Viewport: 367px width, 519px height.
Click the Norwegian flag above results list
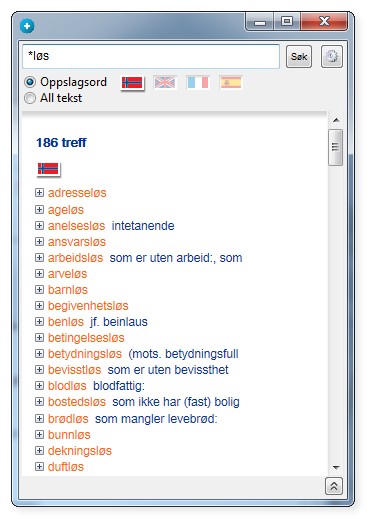48,169
